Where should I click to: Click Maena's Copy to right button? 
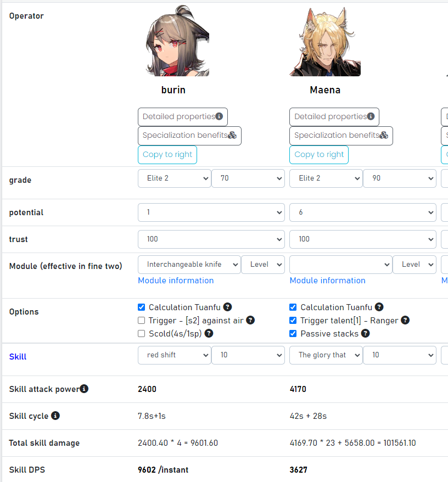[x=319, y=155]
